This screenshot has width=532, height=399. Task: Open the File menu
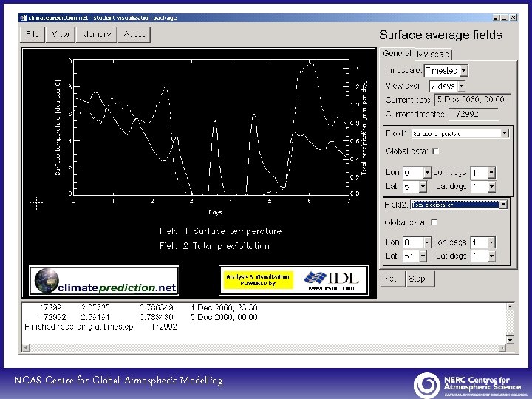[x=33, y=34]
